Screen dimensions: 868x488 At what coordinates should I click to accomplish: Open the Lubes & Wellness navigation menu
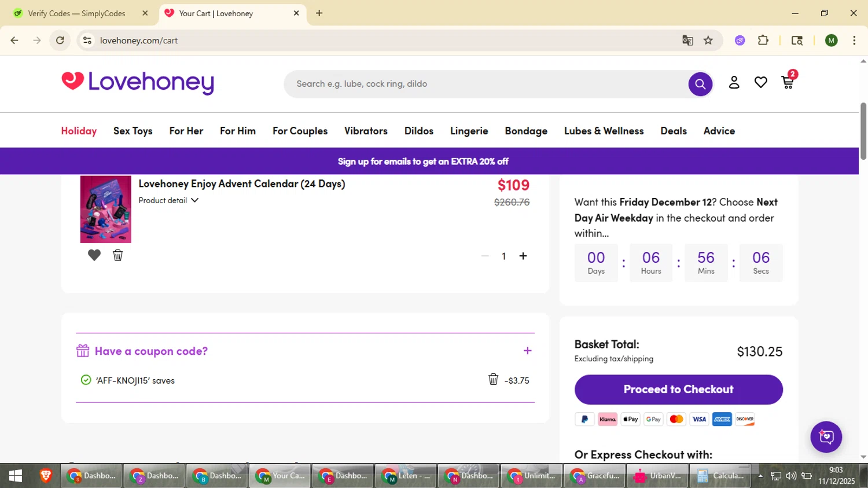(x=604, y=131)
